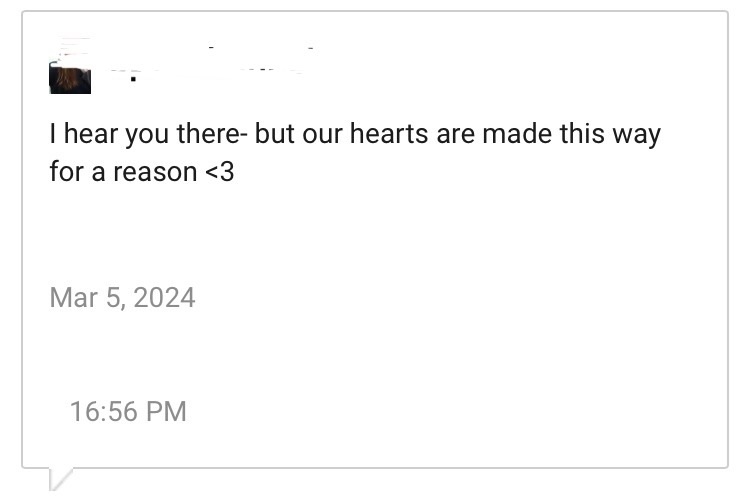The height and width of the screenshot is (501, 750).
Task: Click the word "are" in the message
Action: (453, 135)
